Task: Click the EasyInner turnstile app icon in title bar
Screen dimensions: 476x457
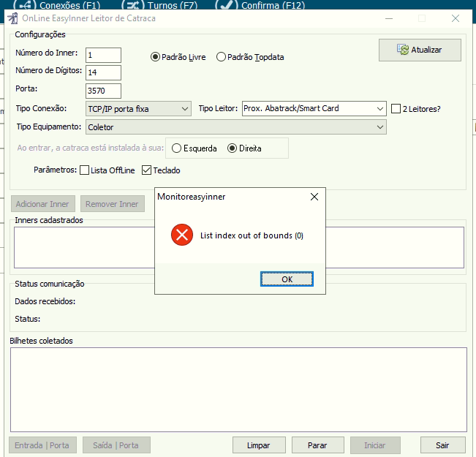Action: (x=12, y=18)
